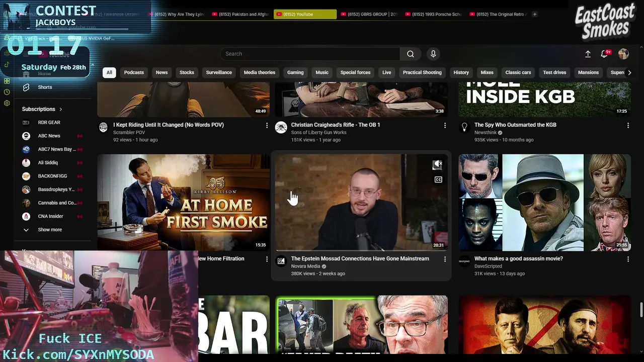Expand the Subscriptions section
This screenshot has width=644, height=362.
click(x=42, y=109)
